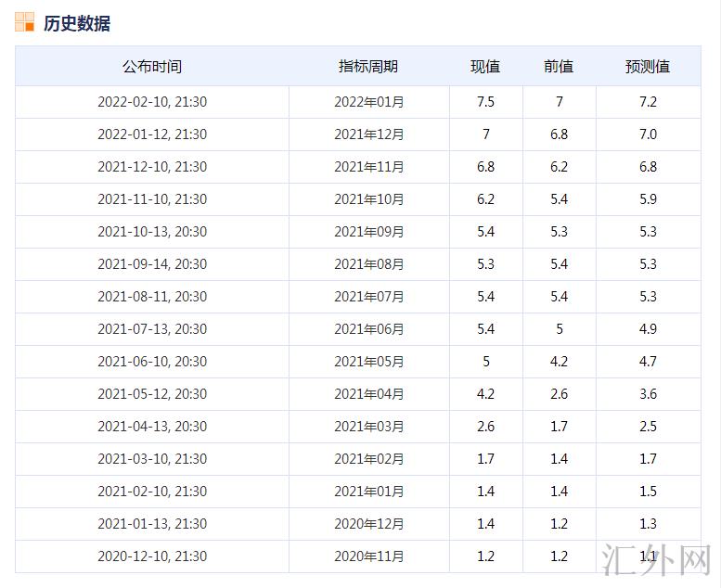
Task: Select the 现值 column header
Action: tap(485, 67)
